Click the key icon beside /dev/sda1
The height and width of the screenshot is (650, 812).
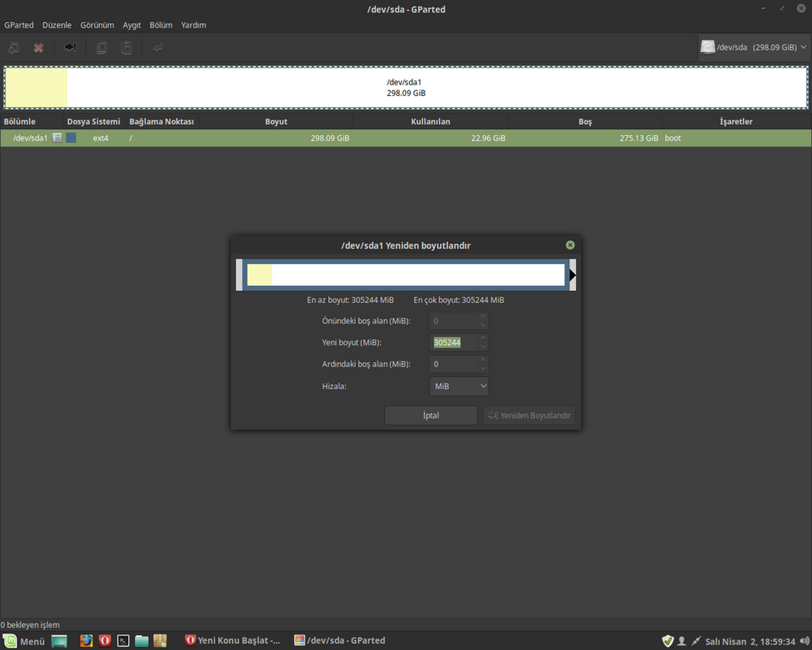57,138
